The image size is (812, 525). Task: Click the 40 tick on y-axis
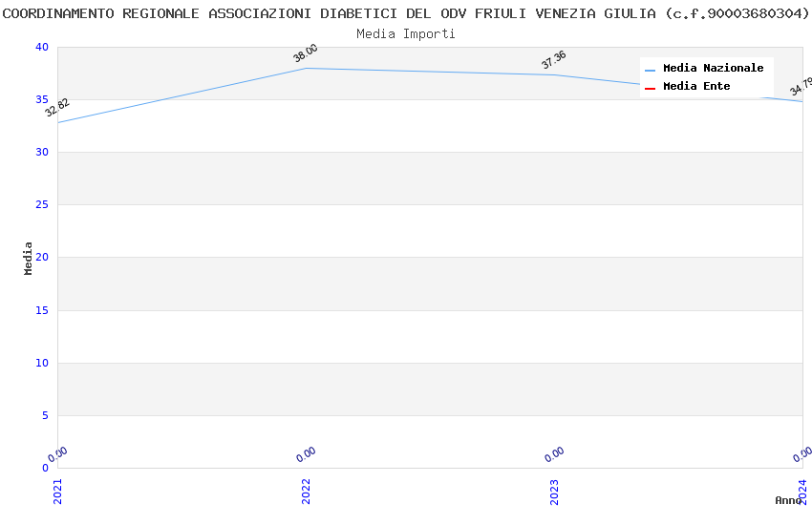(41, 48)
